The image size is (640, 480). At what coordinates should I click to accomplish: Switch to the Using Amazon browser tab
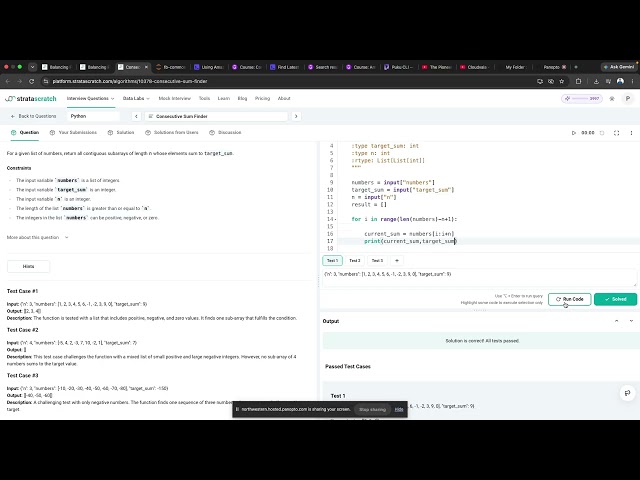click(x=209, y=67)
